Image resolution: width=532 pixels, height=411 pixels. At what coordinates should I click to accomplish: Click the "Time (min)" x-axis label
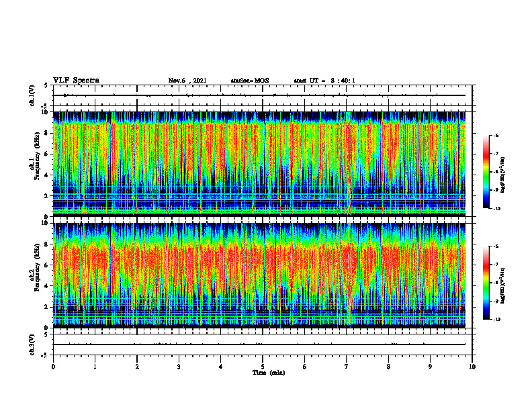(269, 373)
